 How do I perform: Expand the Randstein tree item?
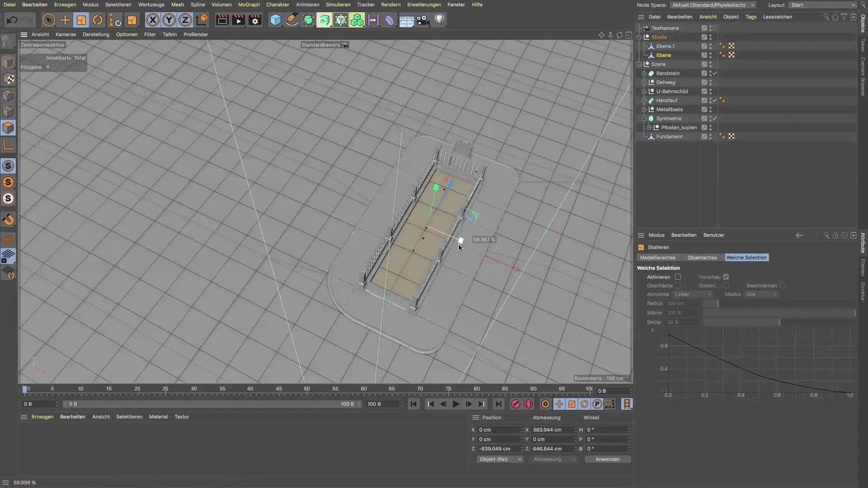tap(644, 73)
